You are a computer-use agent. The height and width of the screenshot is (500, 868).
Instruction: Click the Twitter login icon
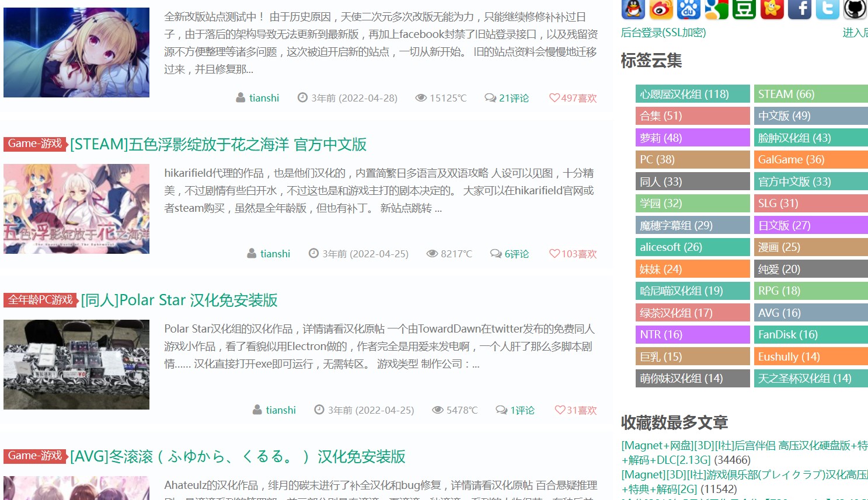[x=827, y=9]
